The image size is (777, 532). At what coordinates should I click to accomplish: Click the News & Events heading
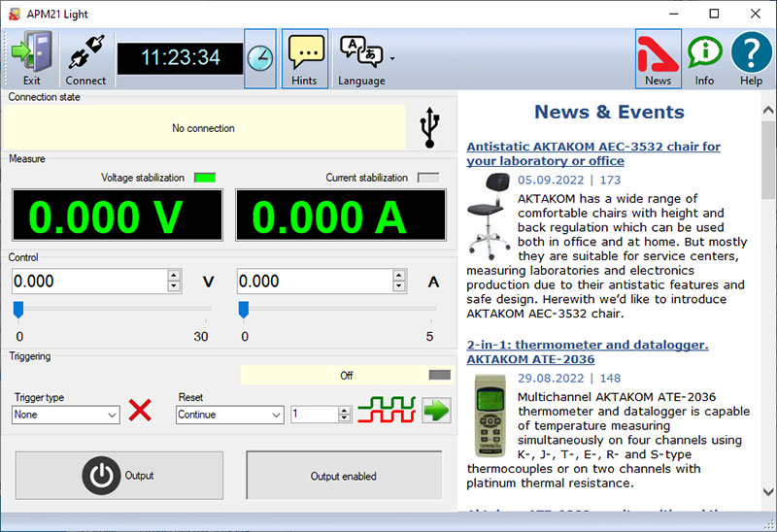[609, 112]
